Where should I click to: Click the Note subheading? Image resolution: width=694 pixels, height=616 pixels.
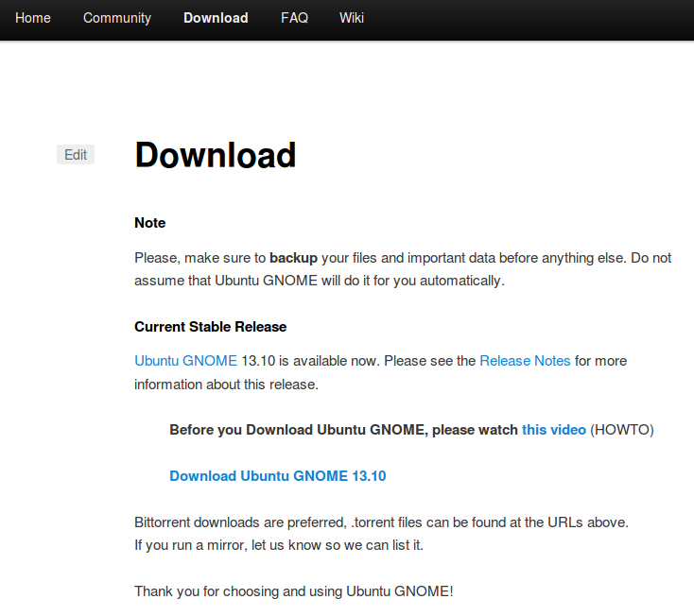[150, 223]
